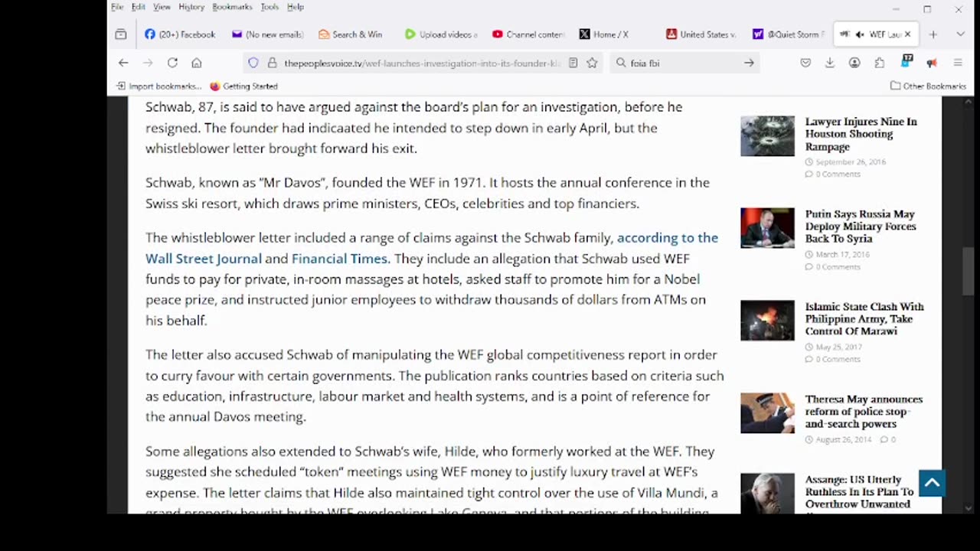Image resolution: width=980 pixels, height=551 pixels.
Task: Go to the browser home page
Action: click(197, 63)
